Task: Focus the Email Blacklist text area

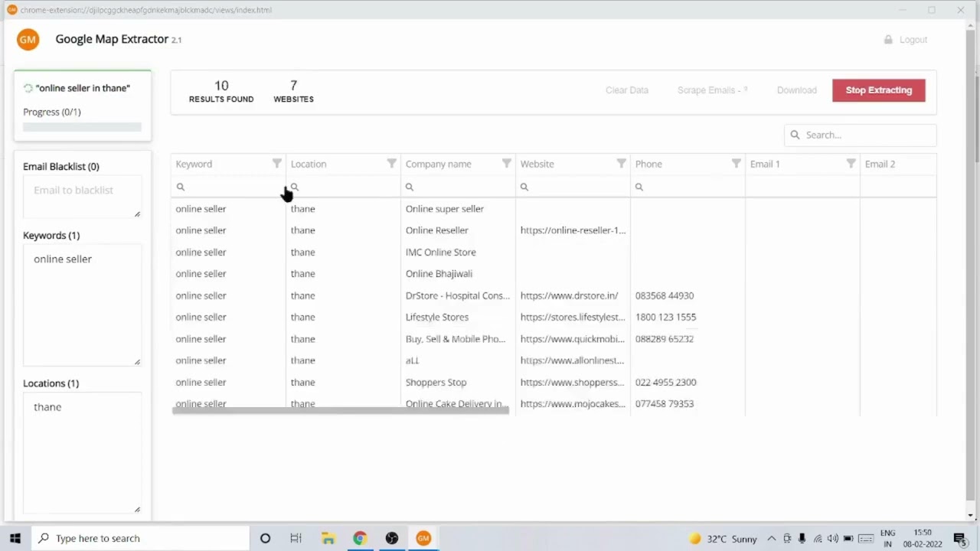Action: [82, 197]
